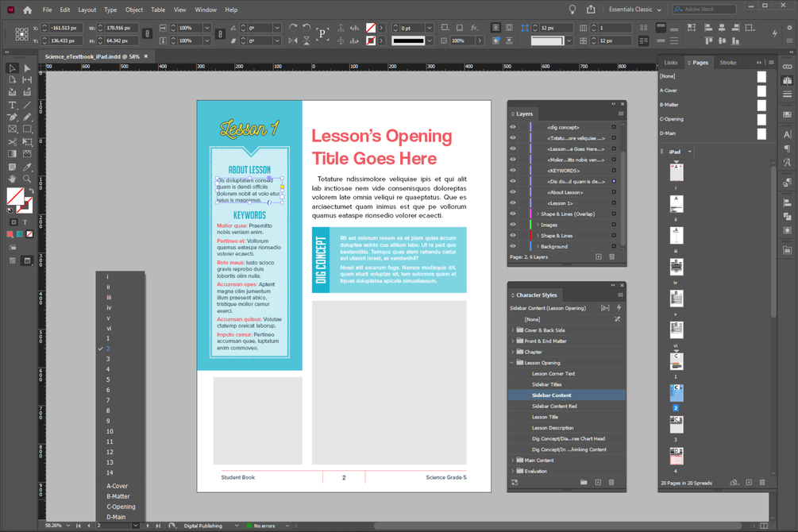Open the Essentials Classic workspace dropdown
The image size is (798, 532).
635,10
